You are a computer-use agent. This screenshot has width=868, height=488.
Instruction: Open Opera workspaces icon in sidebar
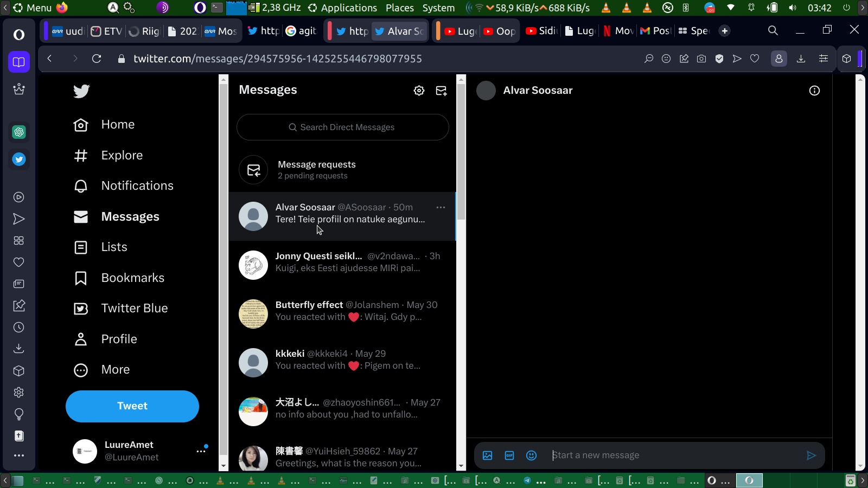click(x=19, y=62)
